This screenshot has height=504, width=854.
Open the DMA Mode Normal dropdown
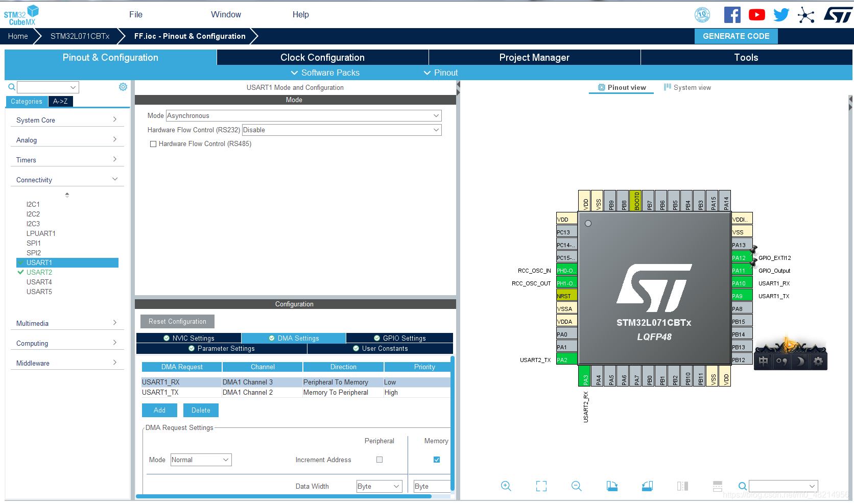coord(201,460)
